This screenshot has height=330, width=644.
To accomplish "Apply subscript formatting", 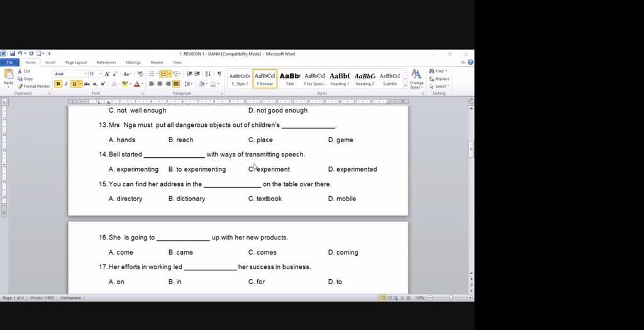I will [95, 84].
